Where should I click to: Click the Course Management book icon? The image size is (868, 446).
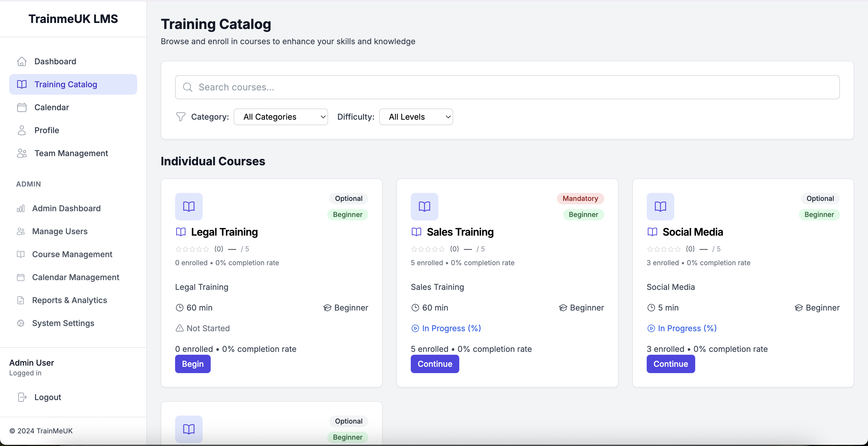tap(21, 254)
